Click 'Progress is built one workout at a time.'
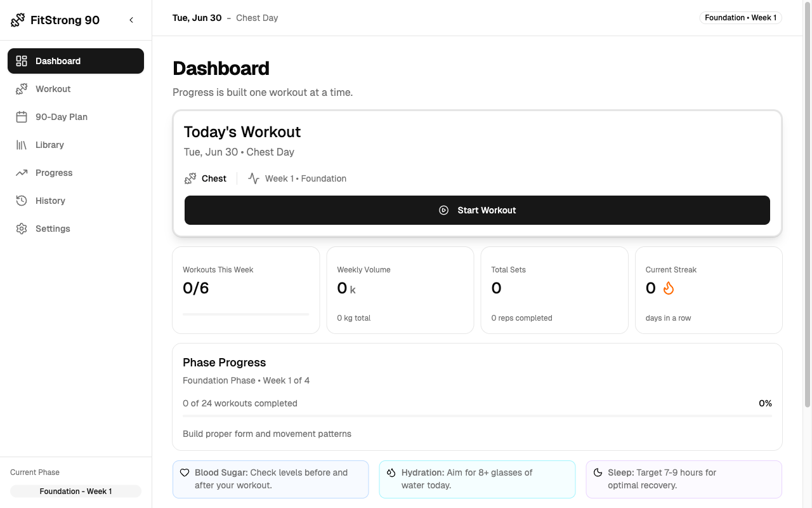The image size is (812, 508). [x=263, y=93]
